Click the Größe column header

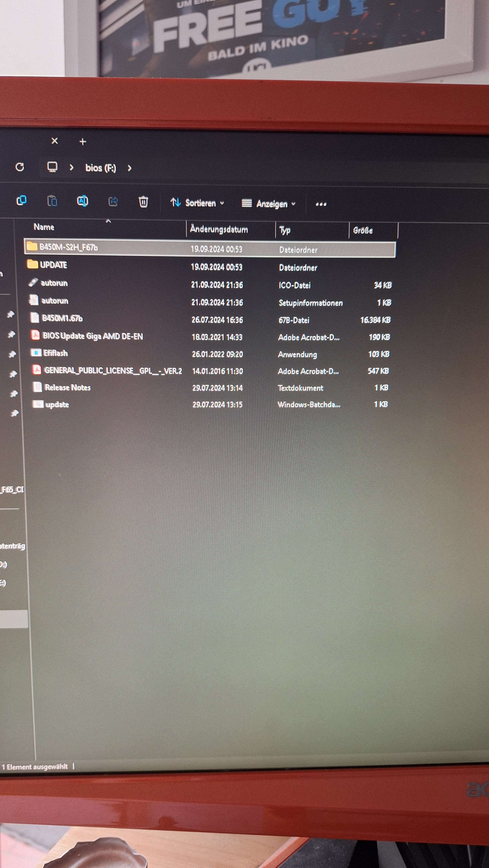click(363, 230)
